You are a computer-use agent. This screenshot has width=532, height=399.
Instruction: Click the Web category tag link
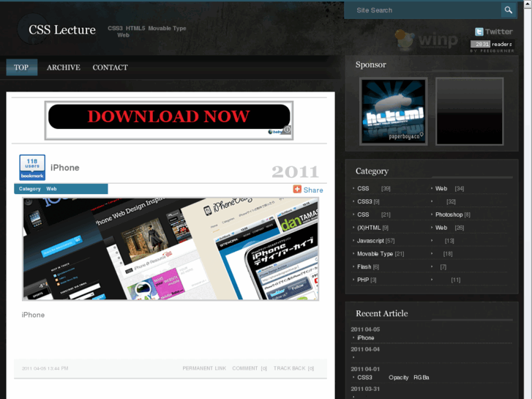point(51,189)
